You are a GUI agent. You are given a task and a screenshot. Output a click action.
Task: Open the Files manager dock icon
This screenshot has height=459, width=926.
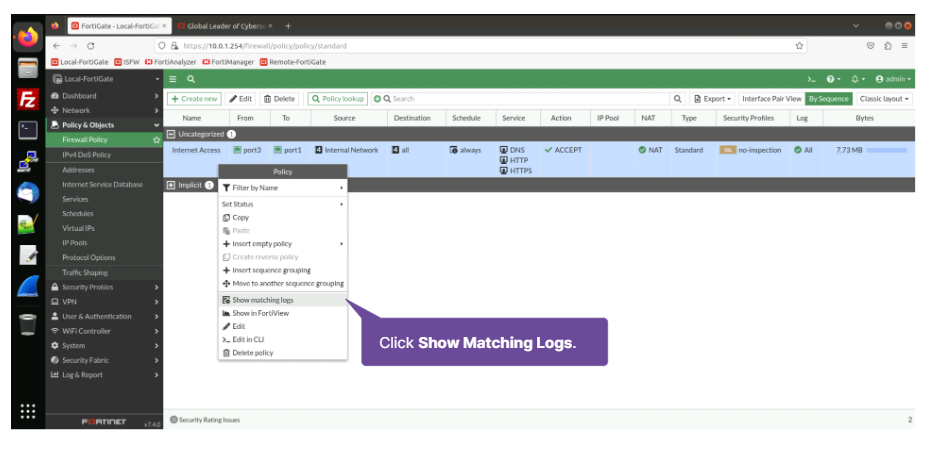point(28,69)
